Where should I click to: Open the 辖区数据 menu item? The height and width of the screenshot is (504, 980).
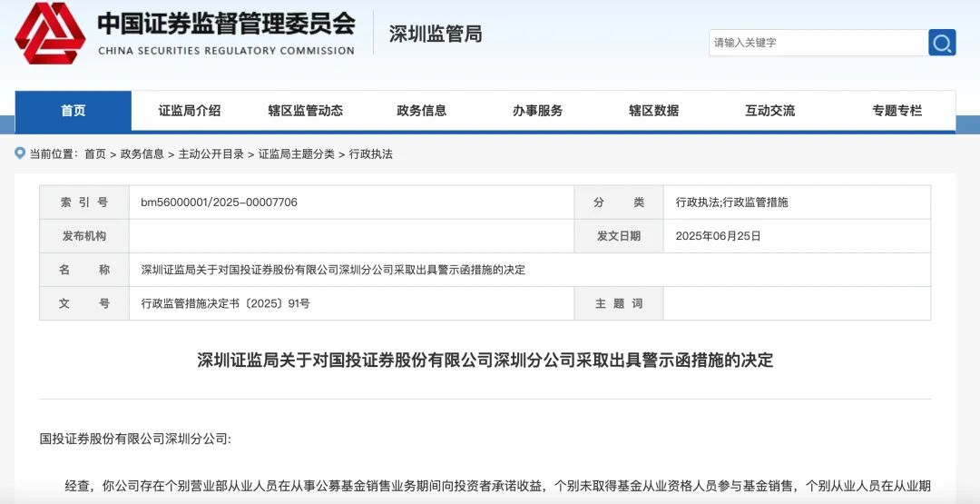653,111
